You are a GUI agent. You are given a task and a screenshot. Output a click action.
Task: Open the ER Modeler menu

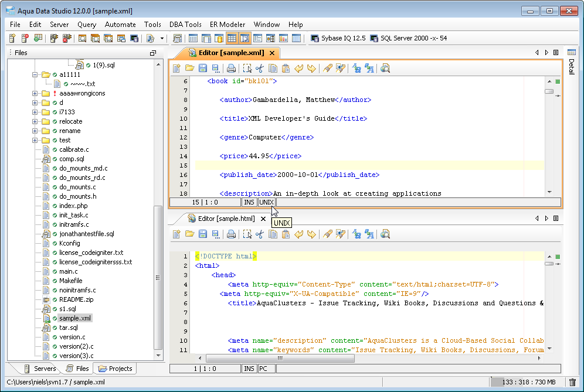click(228, 25)
